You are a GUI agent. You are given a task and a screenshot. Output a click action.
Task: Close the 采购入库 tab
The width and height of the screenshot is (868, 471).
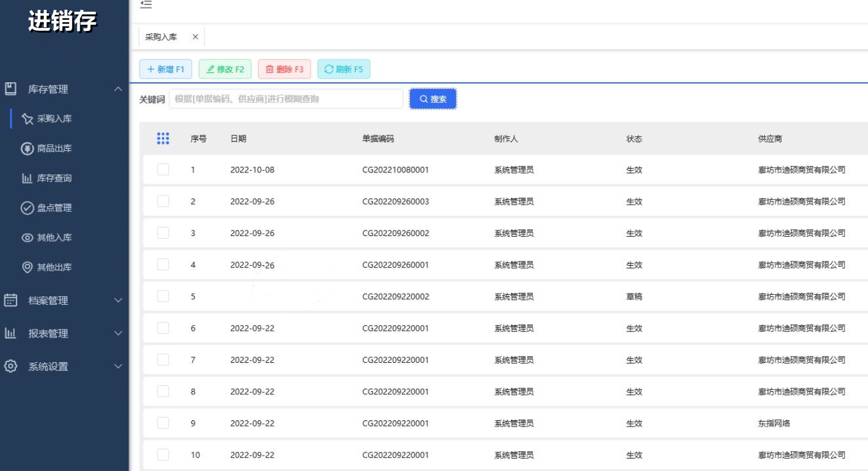coord(195,37)
